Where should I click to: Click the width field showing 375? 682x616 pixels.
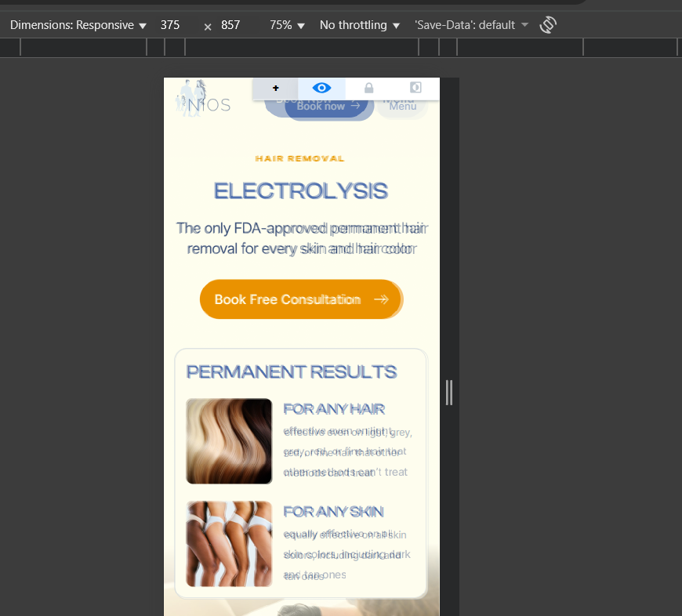coord(170,25)
